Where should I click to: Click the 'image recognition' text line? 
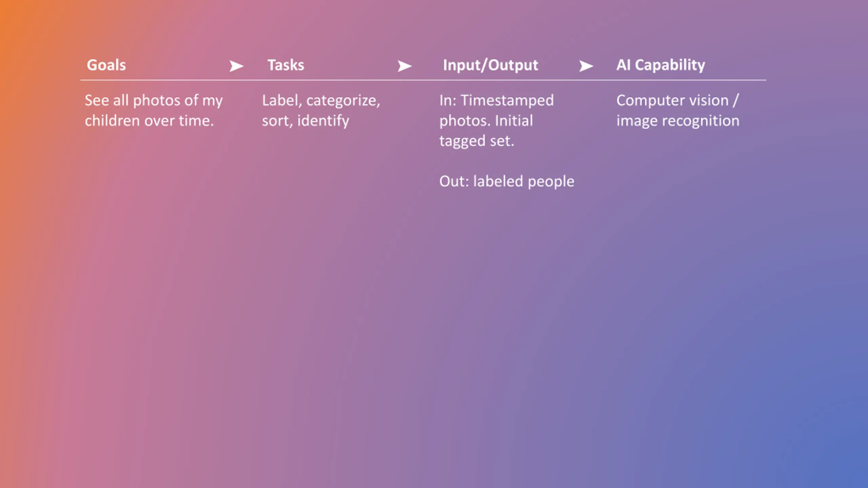[x=678, y=121]
